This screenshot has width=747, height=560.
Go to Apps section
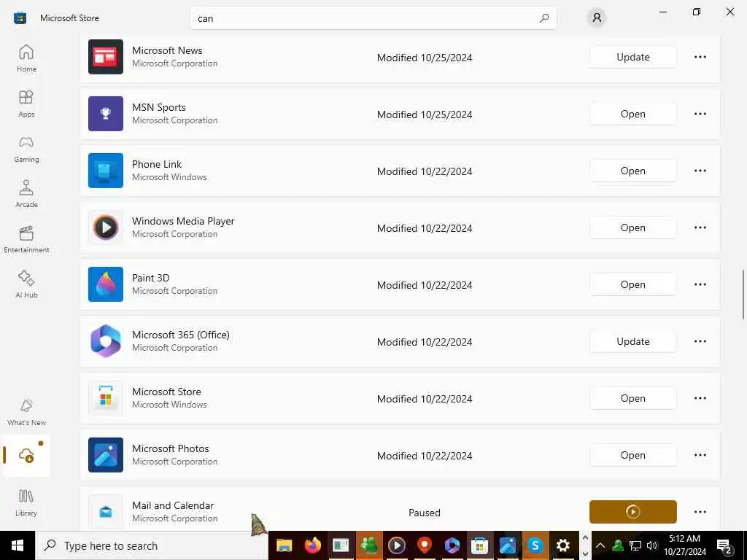click(26, 104)
